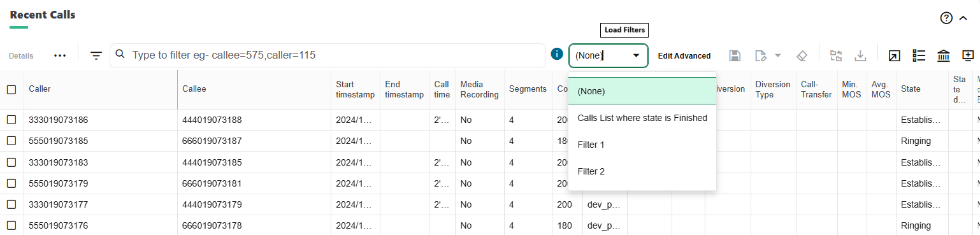Click Ringing state for caller 555019073176
Viewport: 980px width, 235px height.
922,225
